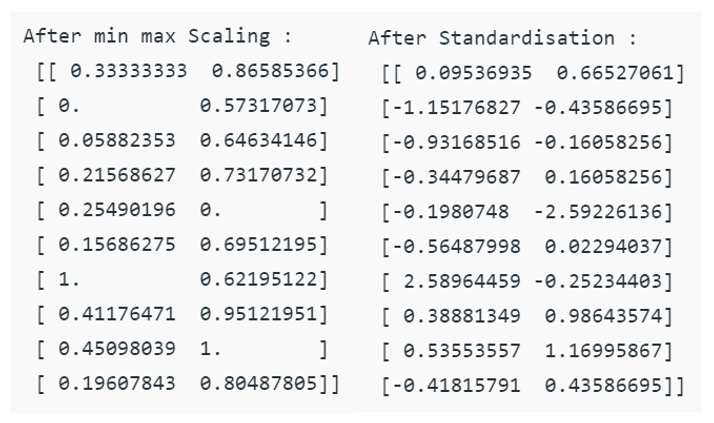Select the number -0.93168516
714x423 pixels.
(x=456, y=143)
